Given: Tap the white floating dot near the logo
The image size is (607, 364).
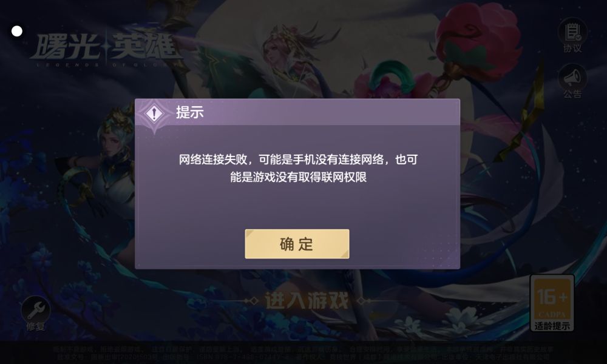Looking at the screenshot, I should point(16,32).
